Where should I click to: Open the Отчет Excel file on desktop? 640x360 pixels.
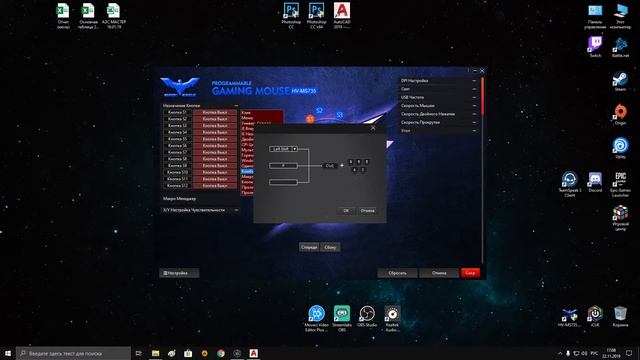[x=63, y=16]
